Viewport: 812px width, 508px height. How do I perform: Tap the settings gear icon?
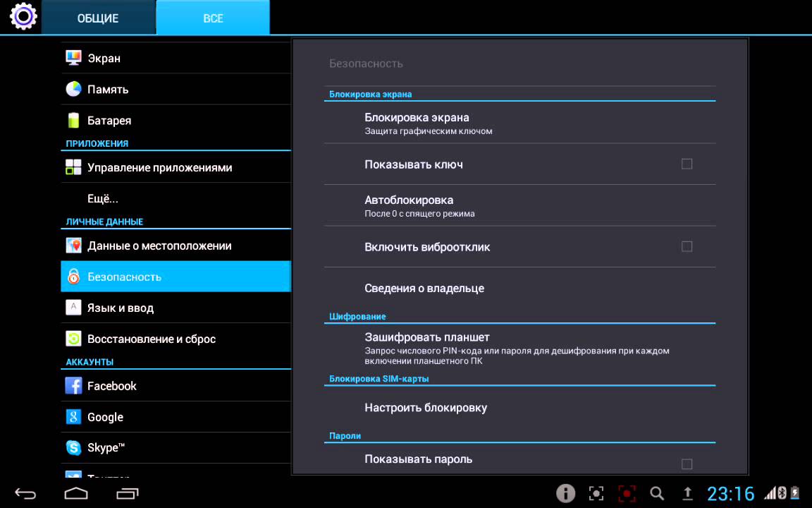pyautogui.click(x=23, y=16)
